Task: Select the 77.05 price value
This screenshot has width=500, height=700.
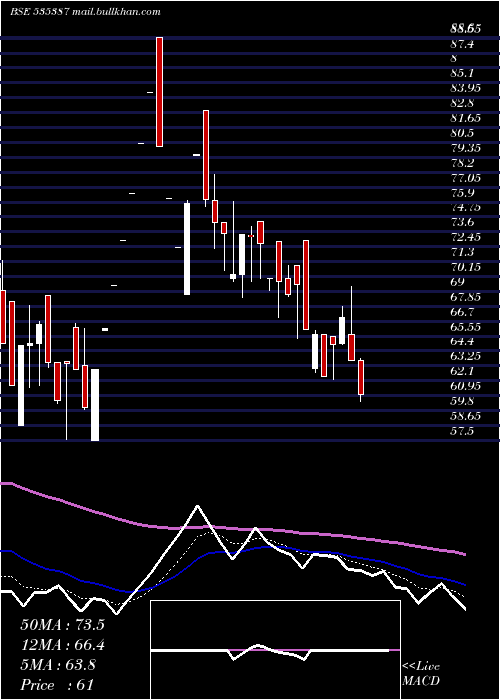Action: (x=466, y=178)
